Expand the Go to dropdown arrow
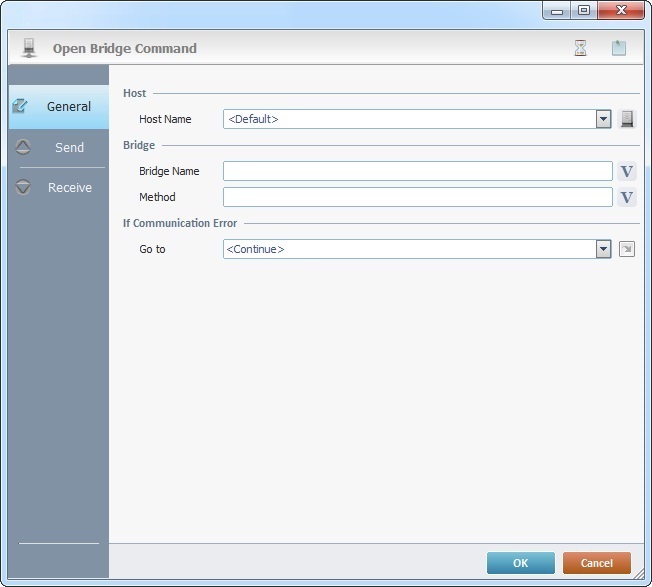The image size is (652, 587). 603,249
